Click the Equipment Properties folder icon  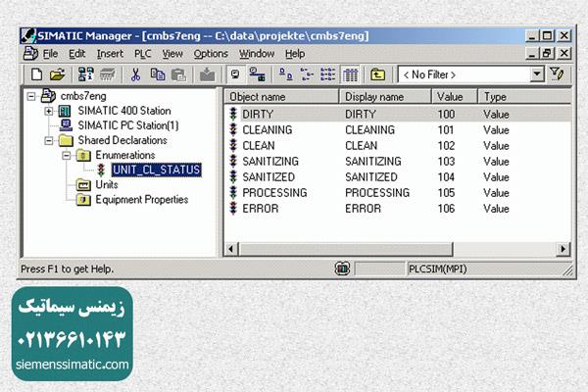(x=83, y=200)
